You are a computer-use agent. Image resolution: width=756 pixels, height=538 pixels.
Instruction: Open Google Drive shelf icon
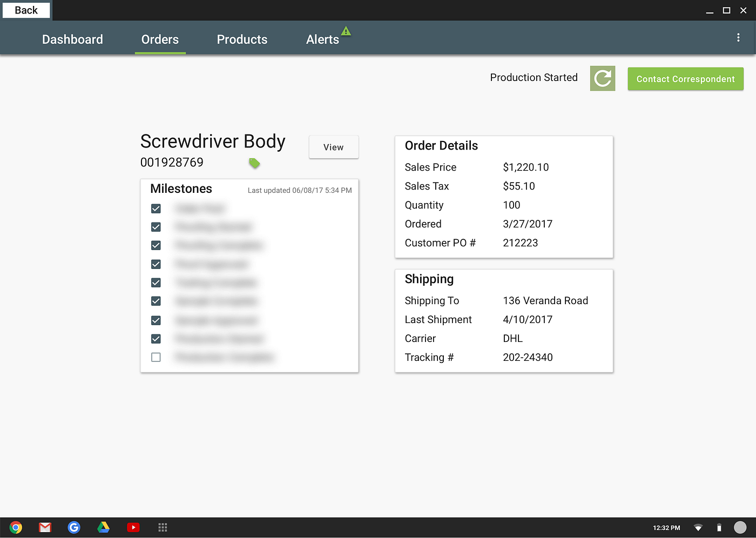tap(103, 527)
